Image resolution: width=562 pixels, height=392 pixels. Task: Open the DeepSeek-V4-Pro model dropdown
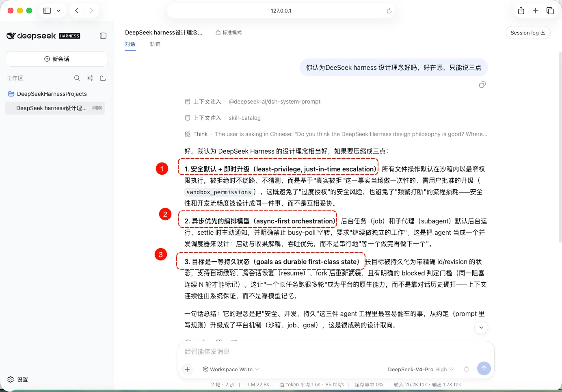point(421,369)
